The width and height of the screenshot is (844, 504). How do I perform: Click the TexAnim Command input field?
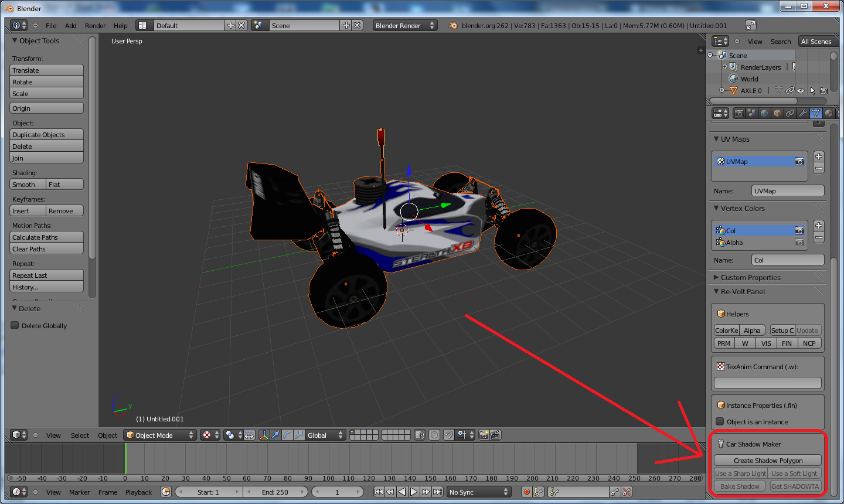pyautogui.click(x=768, y=383)
